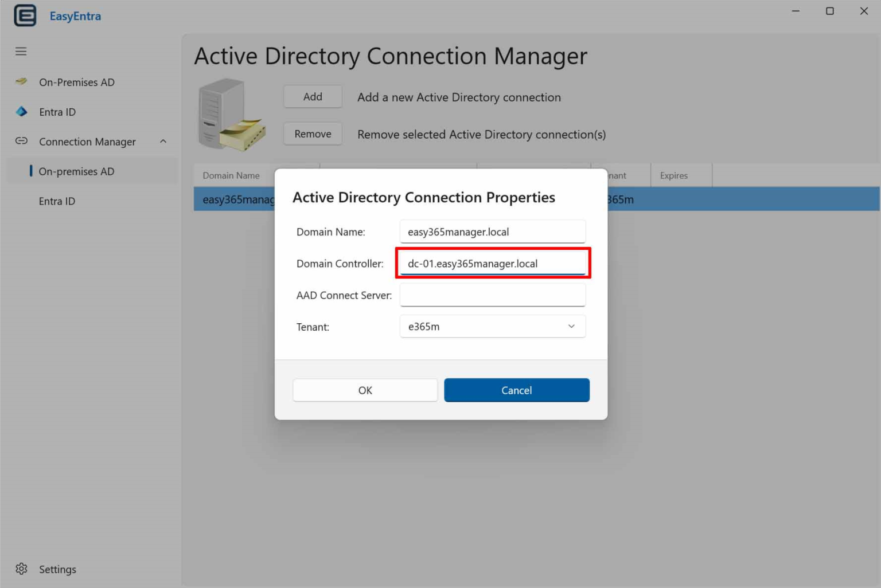
Task: Click the 'Domain Name:' label in the dialog
Action: pos(330,232)
